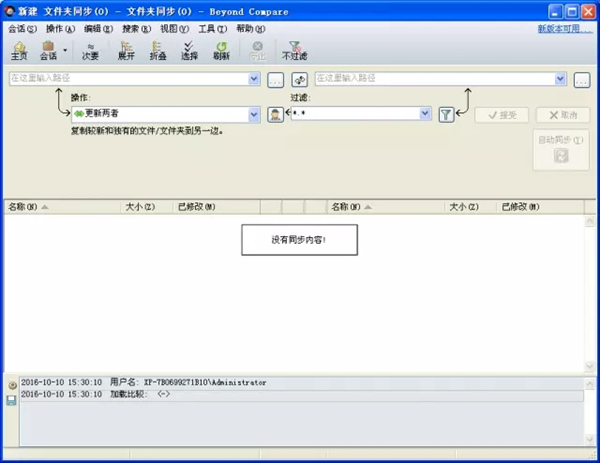Click the *.* filter input field
The width and height of the screenshot is (600, 463).
355,113
